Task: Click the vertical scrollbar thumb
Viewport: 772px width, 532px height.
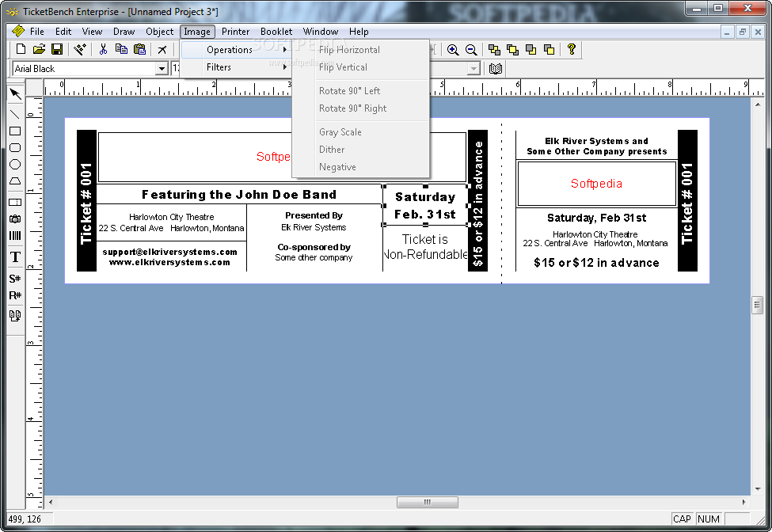Action: [758, 305]
